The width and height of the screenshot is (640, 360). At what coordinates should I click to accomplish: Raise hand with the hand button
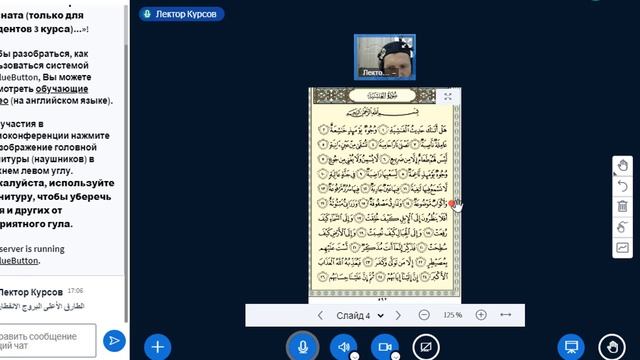(x=612, y=347)
